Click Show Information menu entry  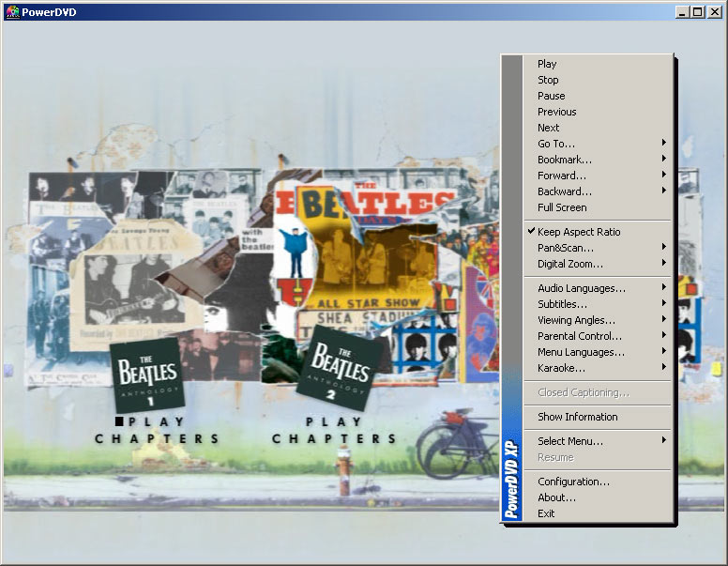pos(598,417)
